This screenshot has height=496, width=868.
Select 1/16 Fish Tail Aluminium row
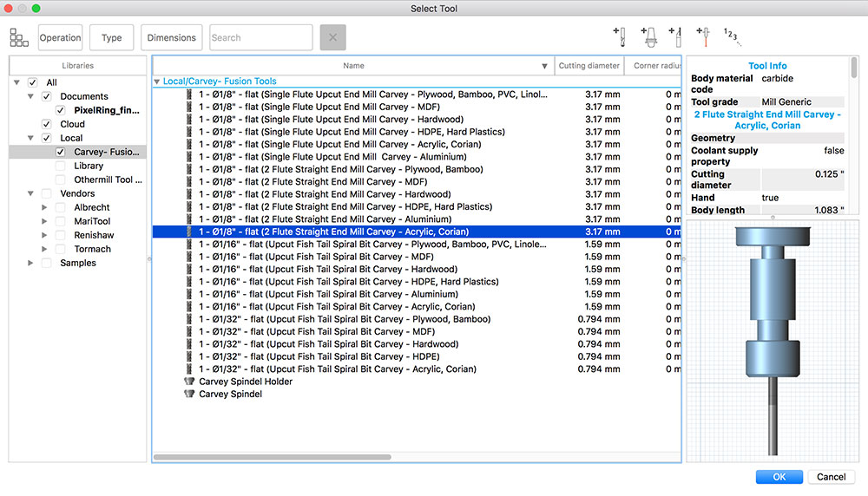click(x=417, y=294)
